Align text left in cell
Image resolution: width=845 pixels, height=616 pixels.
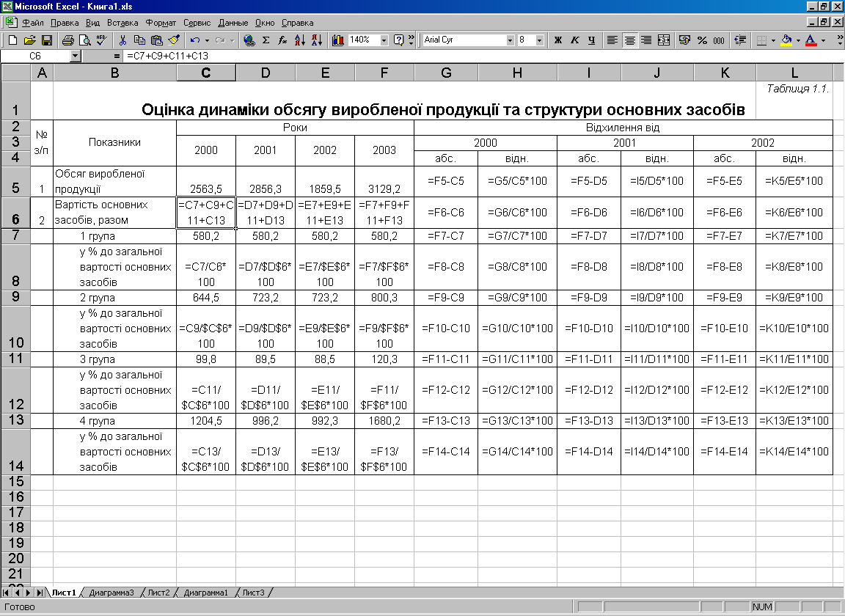[x=612, y=40]
